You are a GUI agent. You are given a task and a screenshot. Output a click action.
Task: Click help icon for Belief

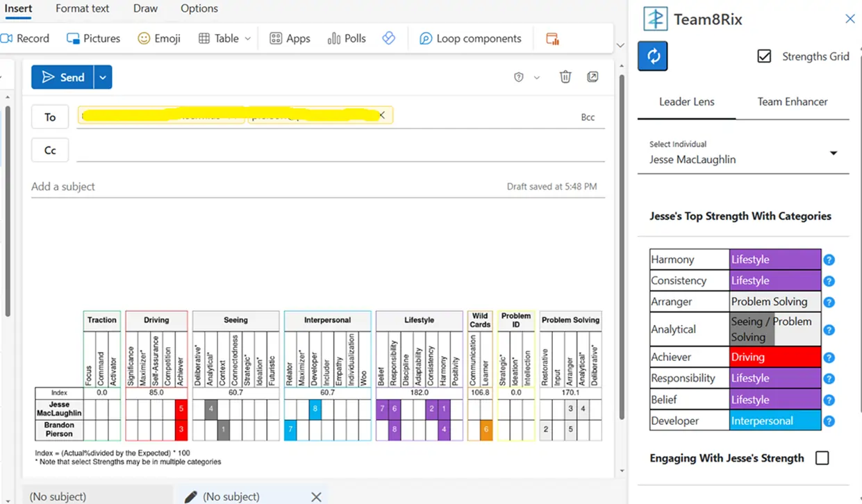(829, 400)
